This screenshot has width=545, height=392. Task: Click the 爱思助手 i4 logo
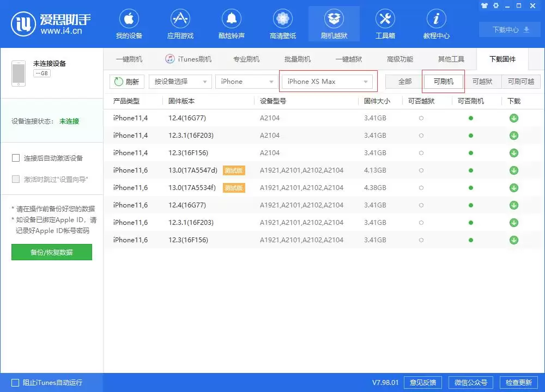51,24
